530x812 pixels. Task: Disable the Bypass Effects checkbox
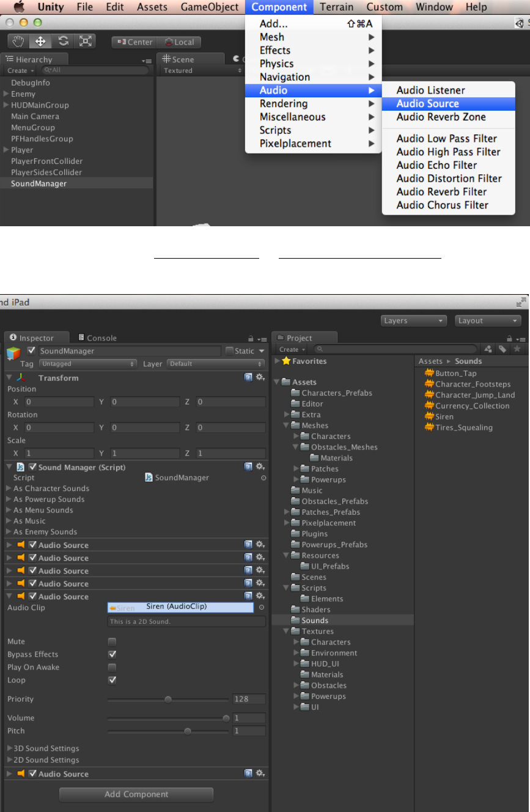coord(112,654)
